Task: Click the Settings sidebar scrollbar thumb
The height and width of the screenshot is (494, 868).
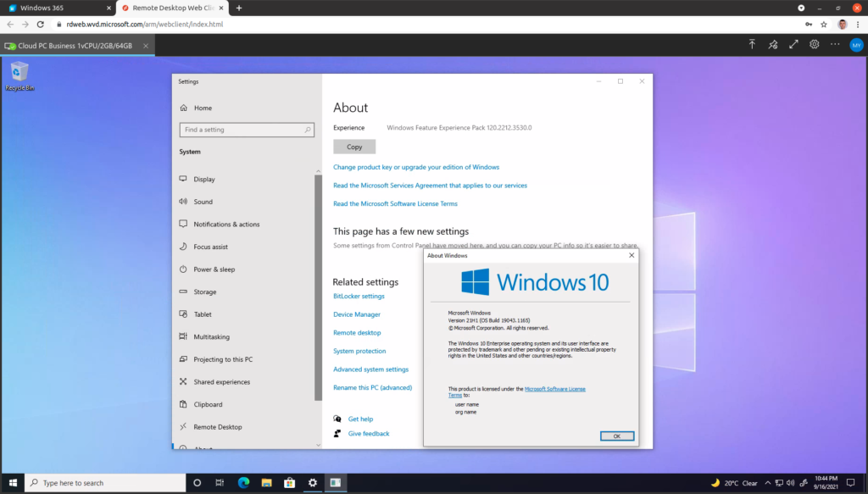Action: tap(318, 287)
